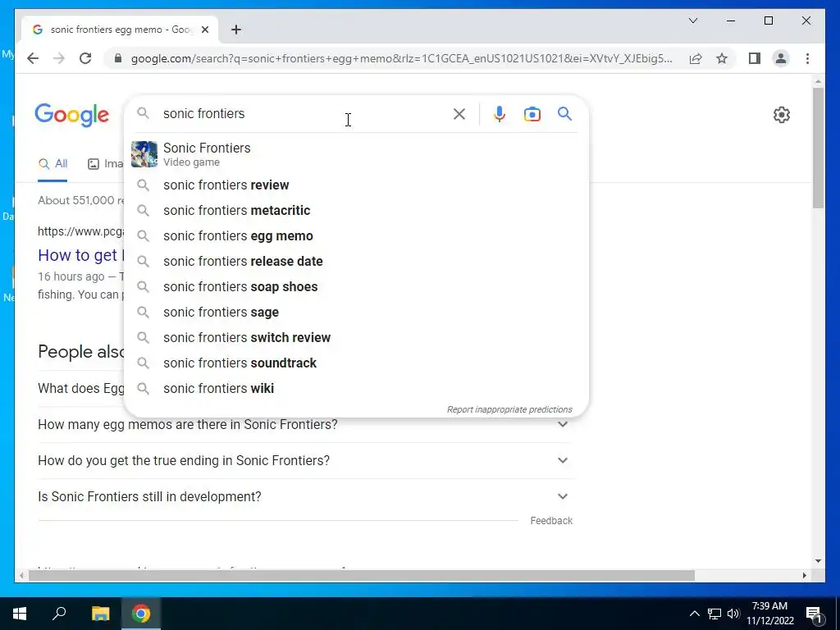Click the horizontal scrollbar thumb

tap(362, 575)
